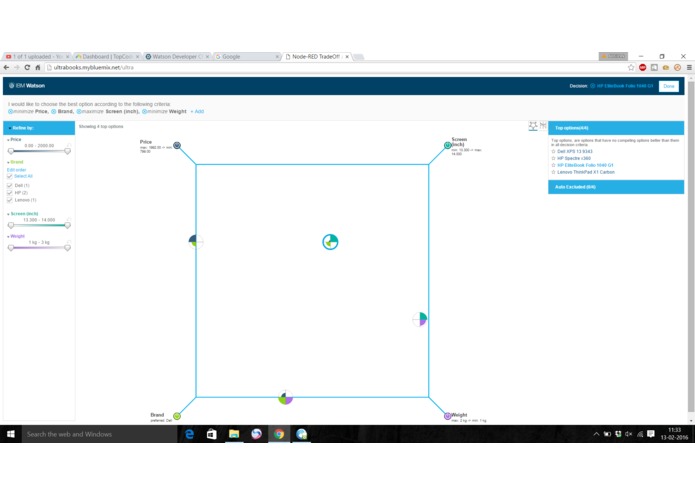Switch to the map visualization view icon
Viewport: 695px width, 494px height.
[x=533, y=126]
